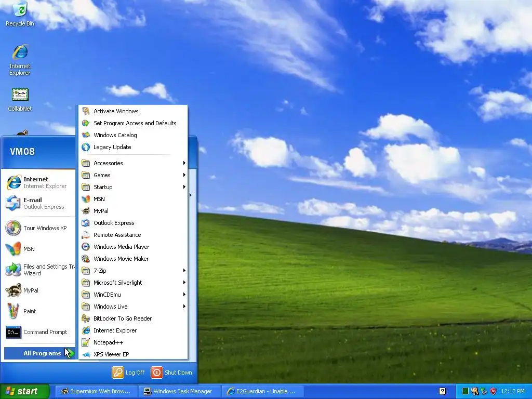Expand the Windows Live program group
The image size is (532, 399).
[x=133, y=307]
